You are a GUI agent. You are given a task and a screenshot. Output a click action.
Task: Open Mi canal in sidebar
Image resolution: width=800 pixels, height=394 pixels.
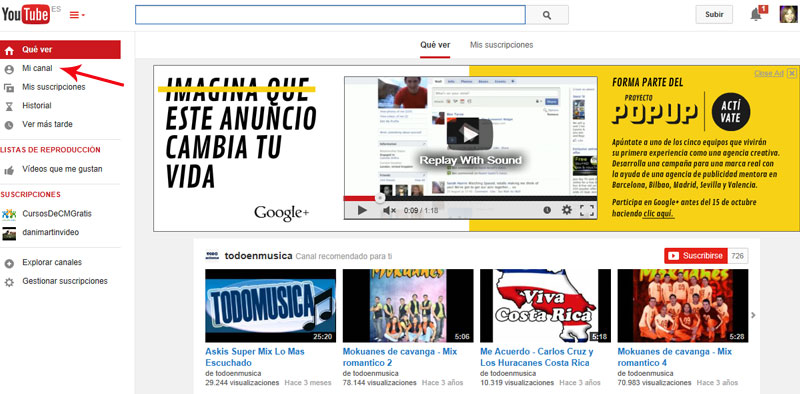click(37, 68)
